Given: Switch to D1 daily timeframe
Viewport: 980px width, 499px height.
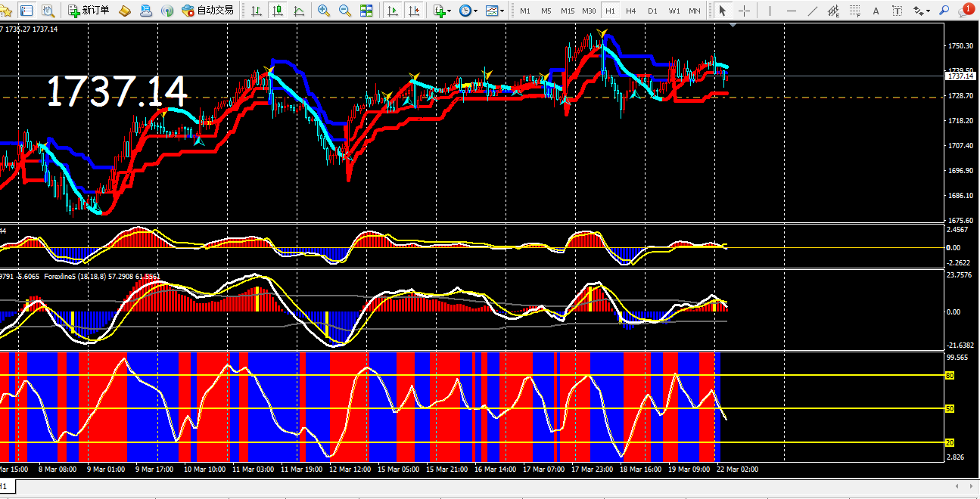Looking at the screenshot, I should [652, 11].
